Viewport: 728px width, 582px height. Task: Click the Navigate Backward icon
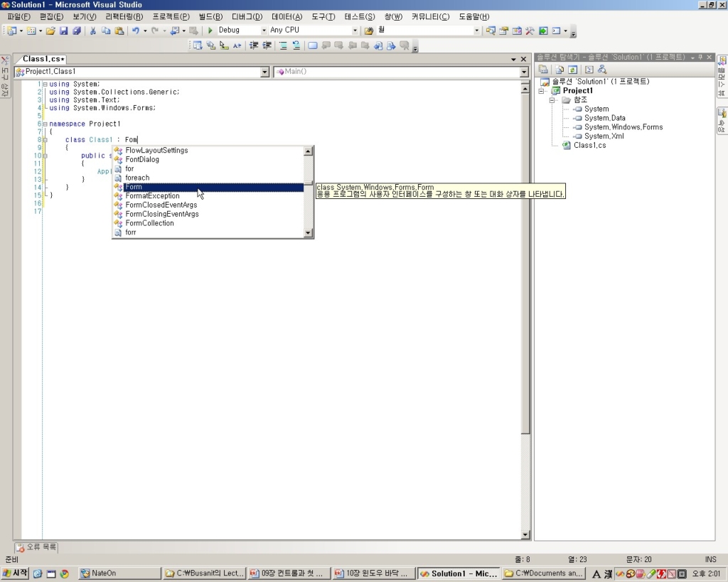[x=175, y=31]
